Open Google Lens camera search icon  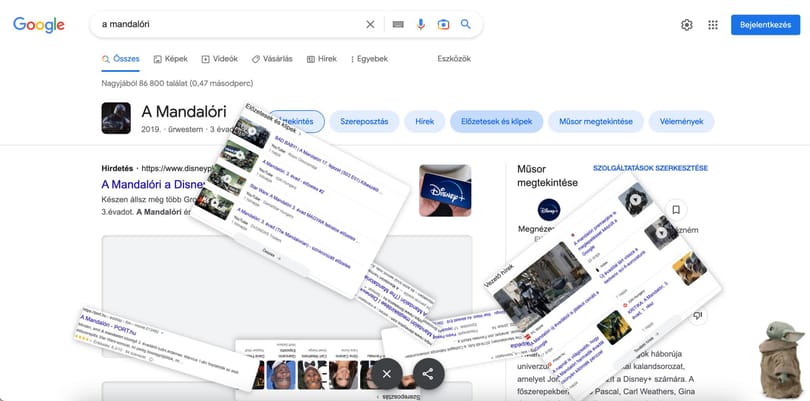[443, 24]
